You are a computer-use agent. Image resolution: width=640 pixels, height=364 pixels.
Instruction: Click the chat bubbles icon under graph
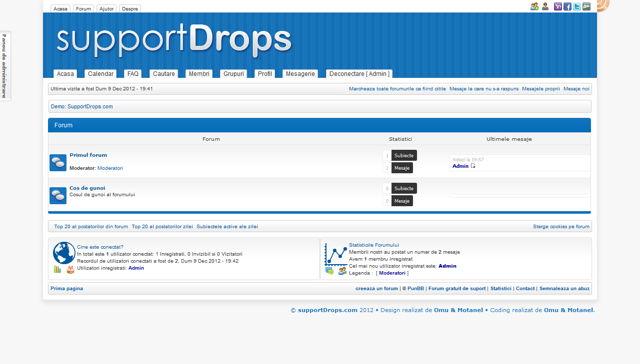coord(329,271)
